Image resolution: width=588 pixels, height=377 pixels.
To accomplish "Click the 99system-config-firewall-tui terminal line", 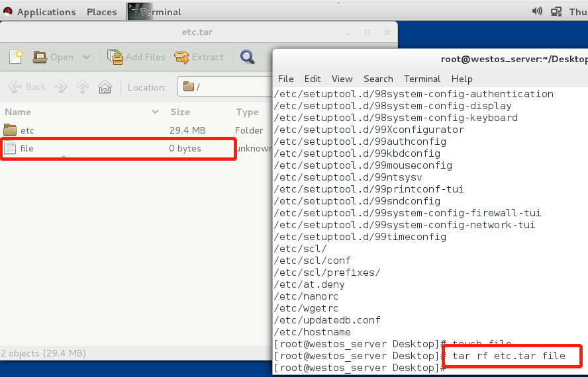I will pyautogui.click(x=408, y=213).
